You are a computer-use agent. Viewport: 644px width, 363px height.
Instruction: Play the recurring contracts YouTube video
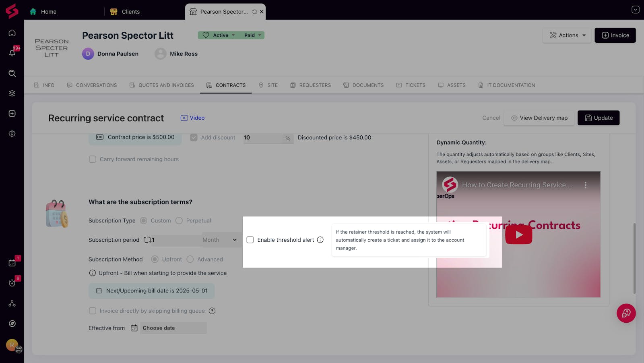[518, 234]
